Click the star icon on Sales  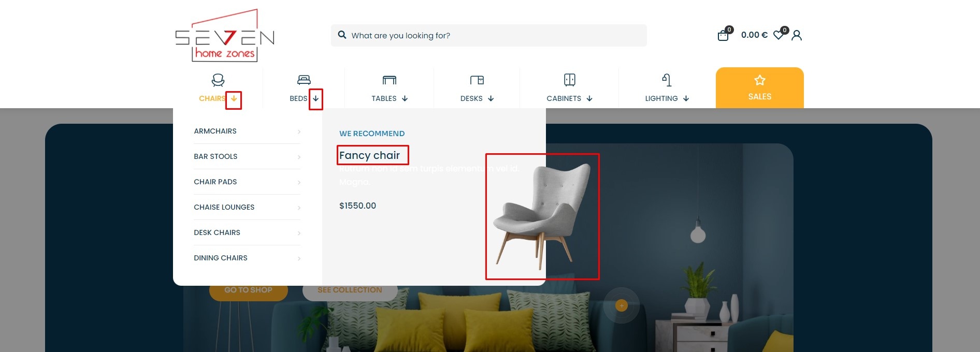(760, 80)
